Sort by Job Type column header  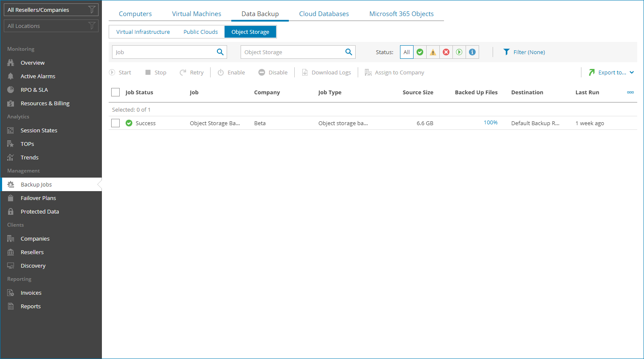click(x=330, y=92)
